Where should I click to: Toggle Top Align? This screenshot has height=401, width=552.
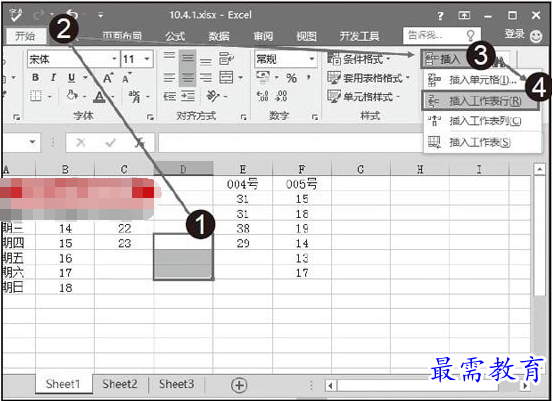(x=169, y=56)
